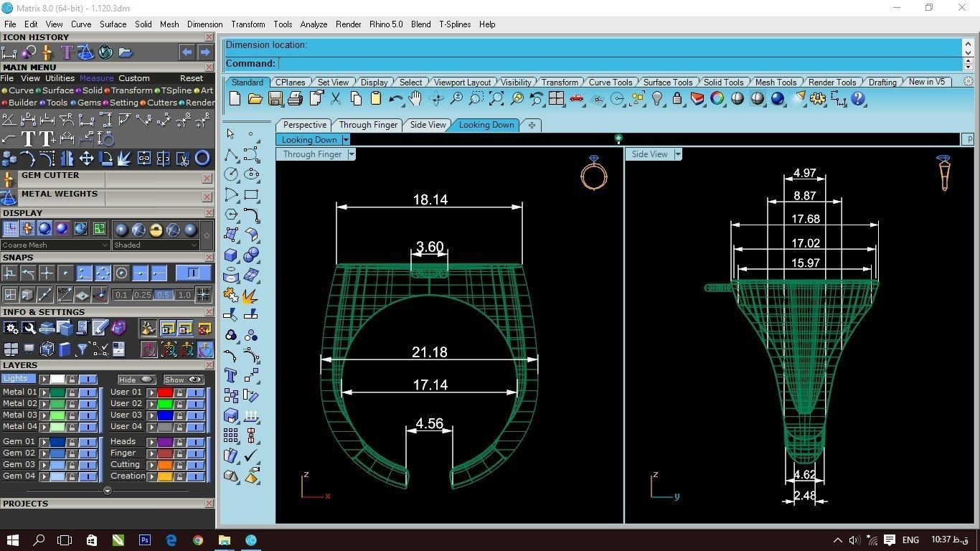The width and height of the screenshot is (980, 551).
Task: Select the angle dimension measure tool
Action: click(9, 120)
